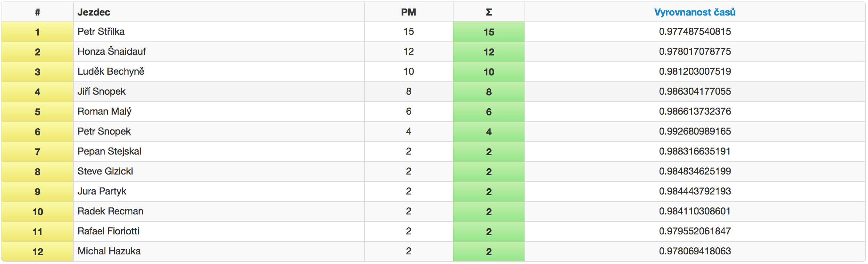Select rider Pepan Stejskal
The height and width of the screenshot is (264, 868).
click(109, 151)
